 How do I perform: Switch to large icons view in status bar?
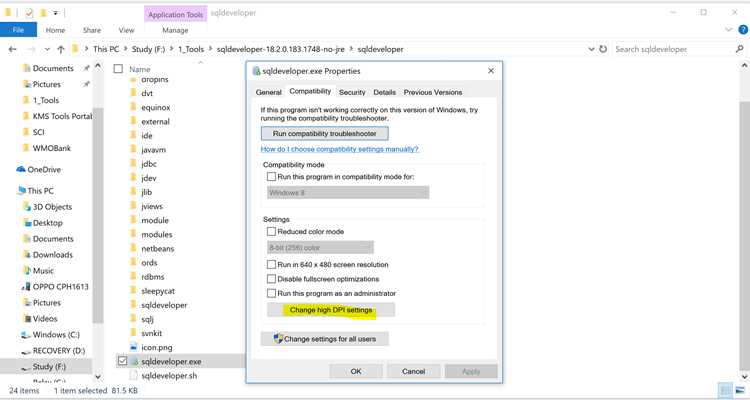pyautogui.click(x=740, y=390)
